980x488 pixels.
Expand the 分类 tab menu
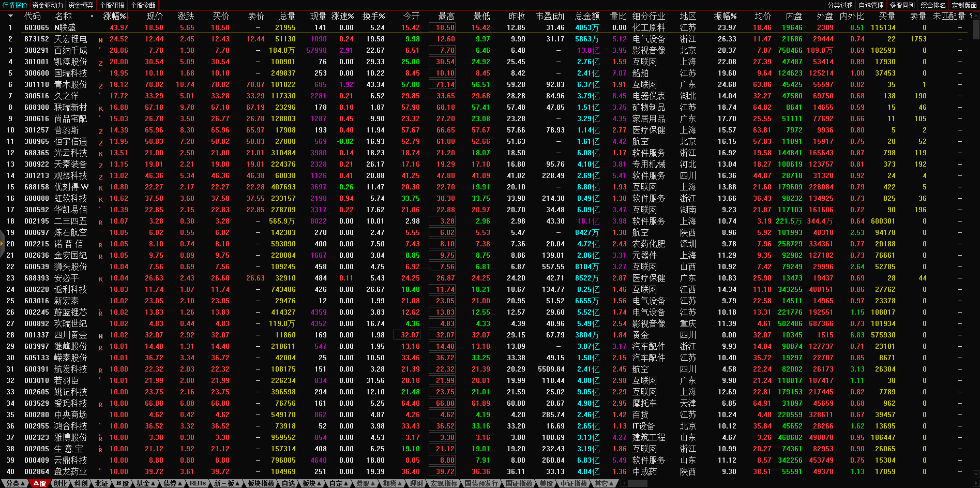point(14,483)
